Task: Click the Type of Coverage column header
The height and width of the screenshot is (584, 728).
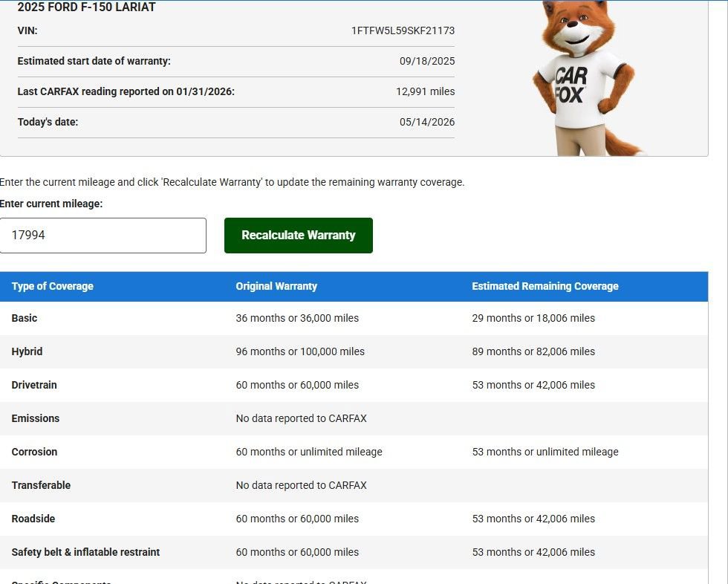Action: 53,287
